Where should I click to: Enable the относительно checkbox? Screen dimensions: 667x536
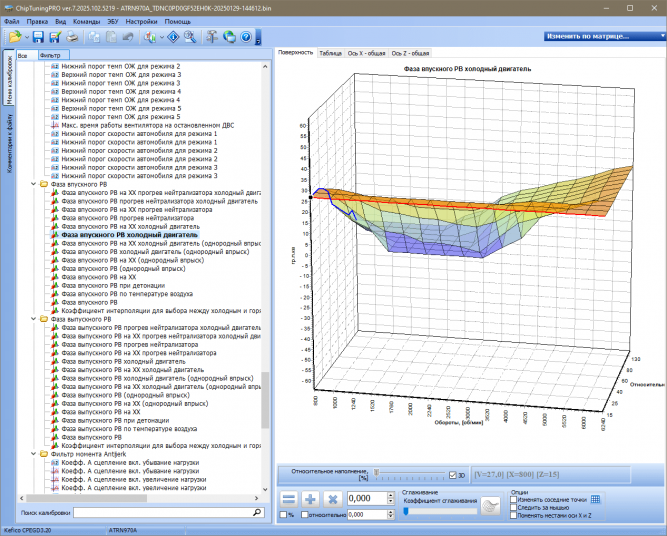[x=305, y=515]
